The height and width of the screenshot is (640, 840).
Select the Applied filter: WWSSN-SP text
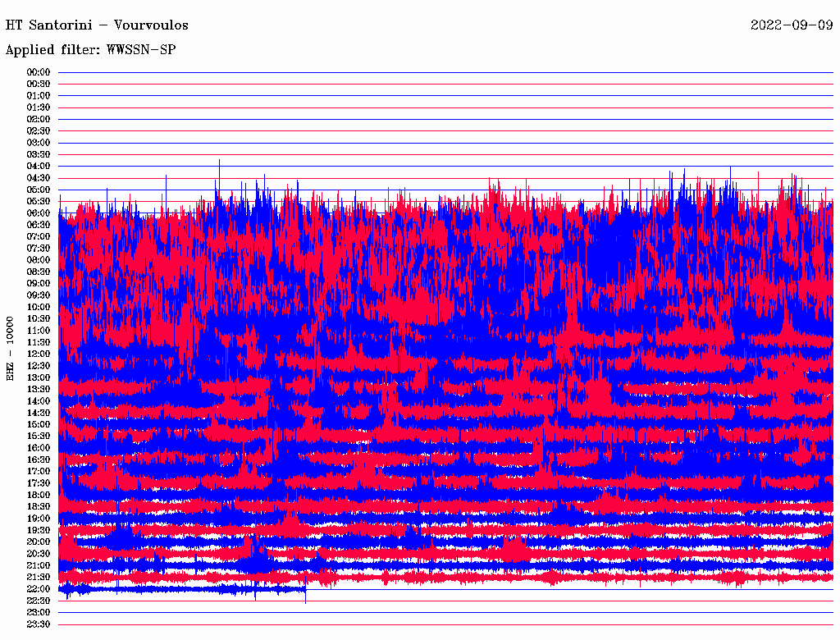pos(90,49)
